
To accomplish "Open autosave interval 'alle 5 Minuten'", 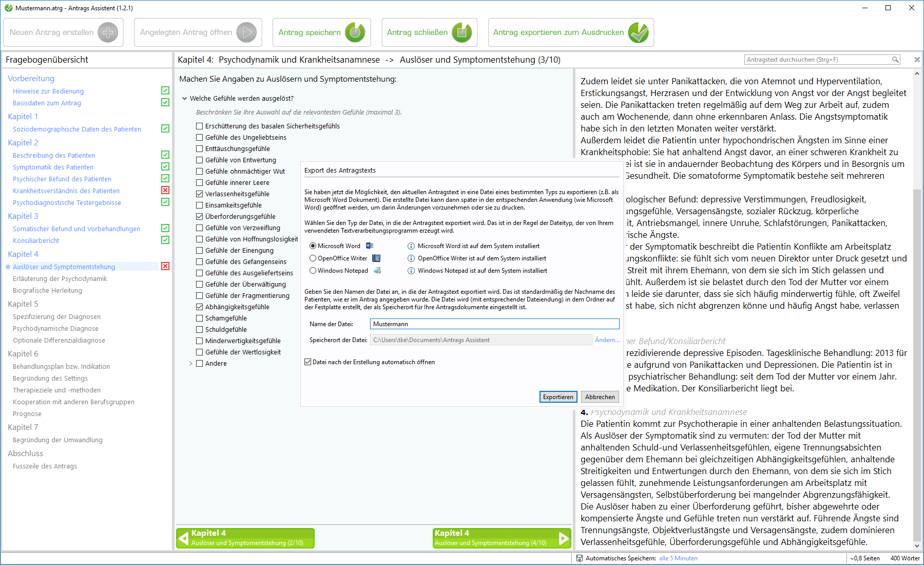I will point(678,558).
